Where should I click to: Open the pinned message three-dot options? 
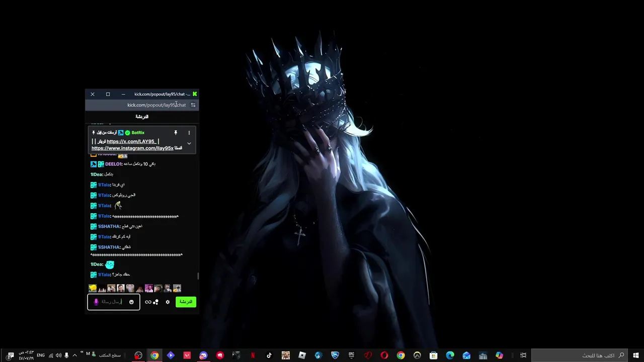pos(189,133)
